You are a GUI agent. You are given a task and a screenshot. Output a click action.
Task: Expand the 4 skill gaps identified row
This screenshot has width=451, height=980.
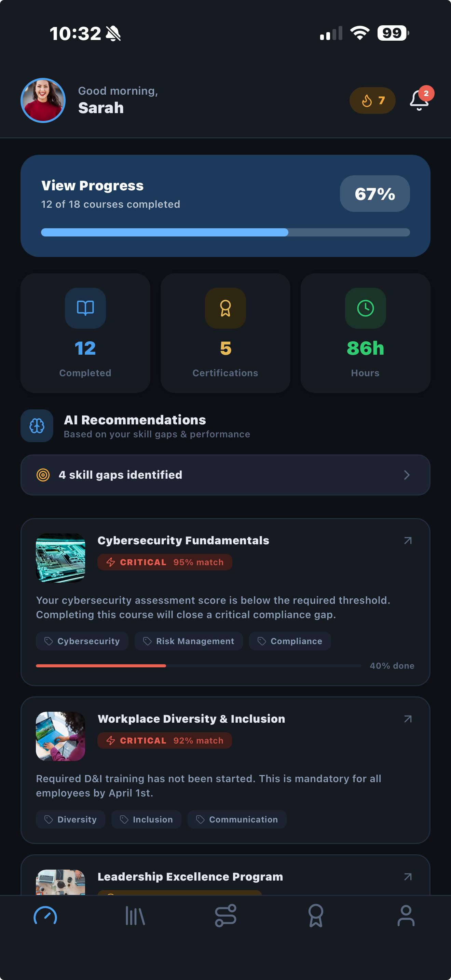click(225, 475)
